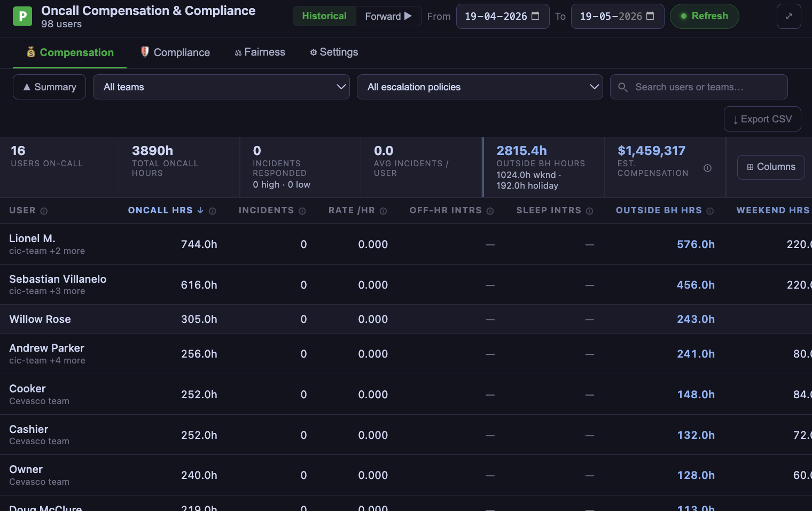
Task: Select Historical mode toggle
Action: pos(324,16)
